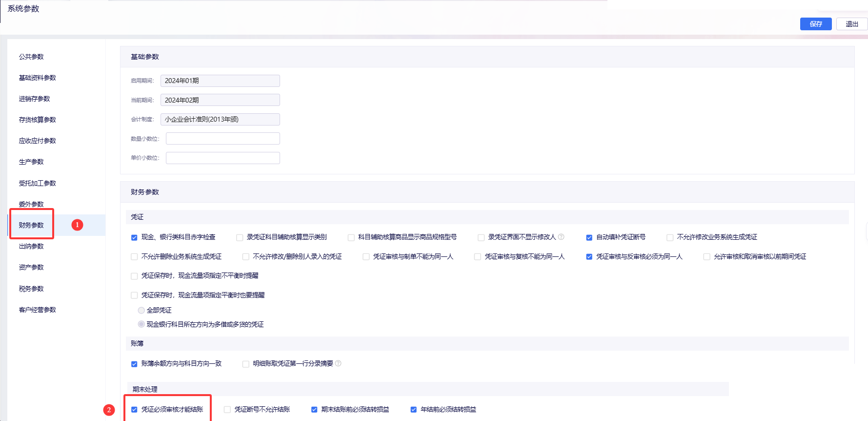Open 生产参数 settings
Image resolution: width=868 pixels, height=421 pixels.
coord(31,162)
